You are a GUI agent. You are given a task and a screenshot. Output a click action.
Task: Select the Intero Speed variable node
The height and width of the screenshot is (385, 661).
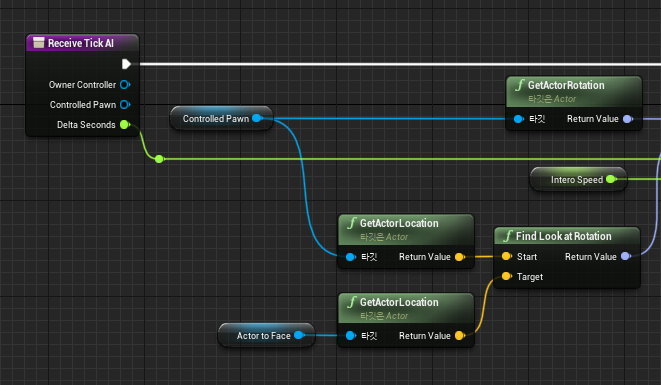[x=578, y=180]
